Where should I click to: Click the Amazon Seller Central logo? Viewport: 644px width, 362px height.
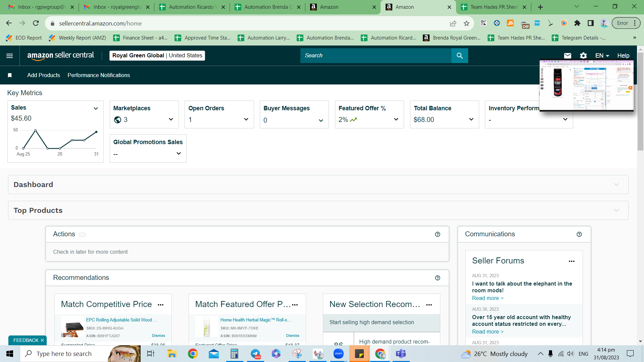tap(61, 56)
